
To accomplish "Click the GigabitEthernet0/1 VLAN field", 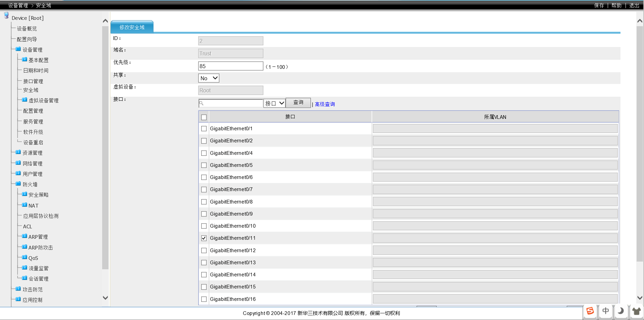I will click(495, 129).
